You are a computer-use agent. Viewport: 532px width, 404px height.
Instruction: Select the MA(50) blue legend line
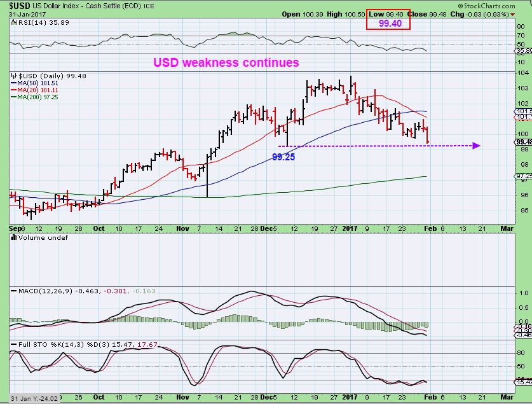(13, 83)
